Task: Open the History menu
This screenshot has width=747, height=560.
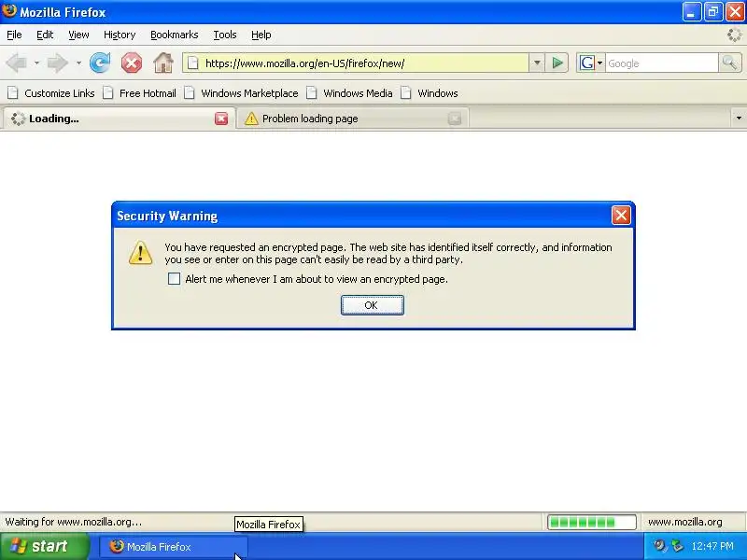Action: [120, 35]
